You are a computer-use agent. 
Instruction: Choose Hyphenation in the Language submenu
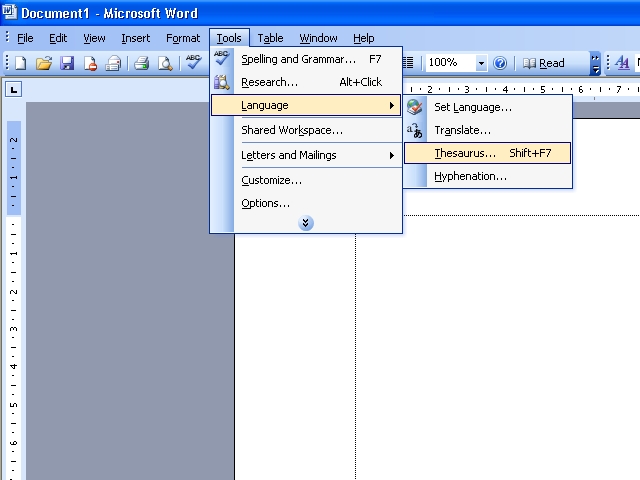point(488,176)
